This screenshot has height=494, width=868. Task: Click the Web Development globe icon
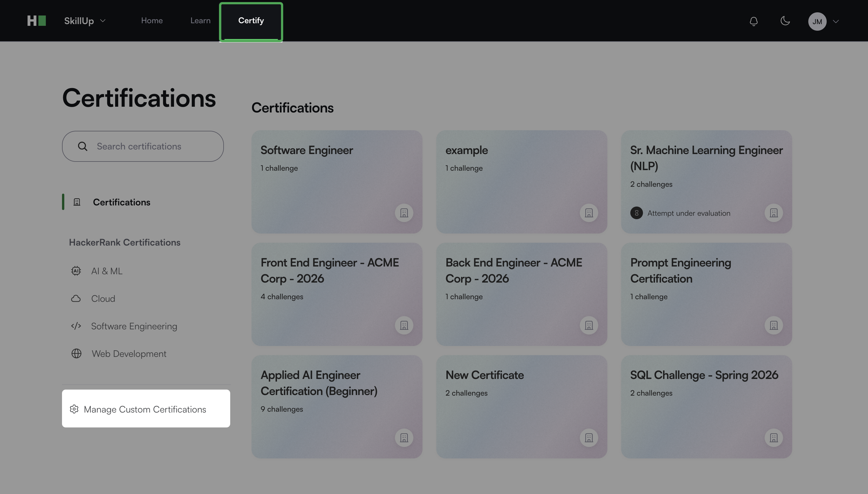point(76,353)
